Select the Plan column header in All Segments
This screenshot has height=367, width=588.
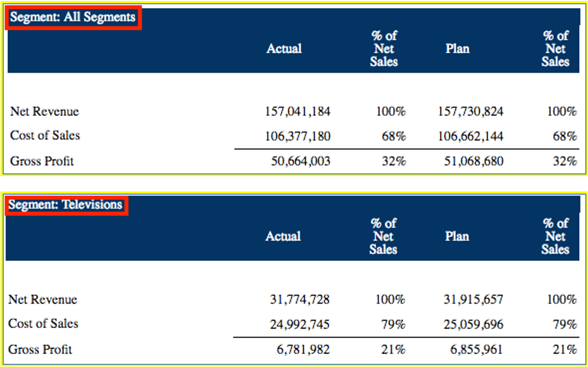click(x=458, y=49)
